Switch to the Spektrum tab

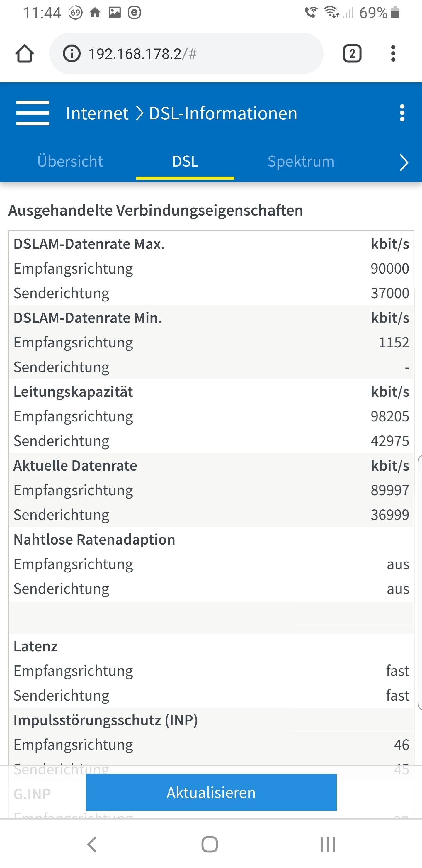pyautogui.click(x=301, y=161)
